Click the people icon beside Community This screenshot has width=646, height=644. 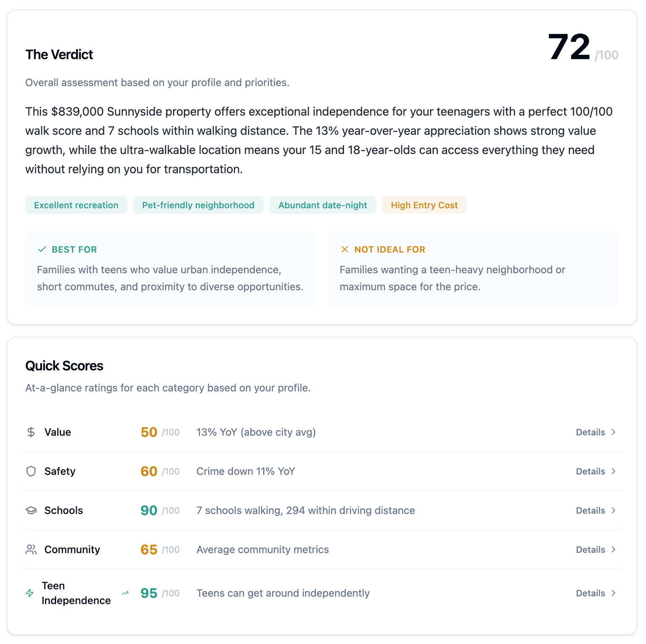[x=31, y=549]
